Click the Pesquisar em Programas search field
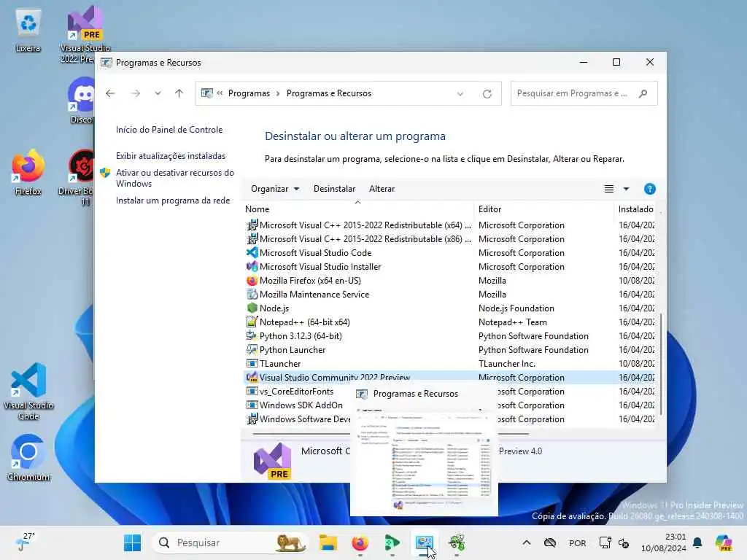The image size is (747, 560). (584, 93)
